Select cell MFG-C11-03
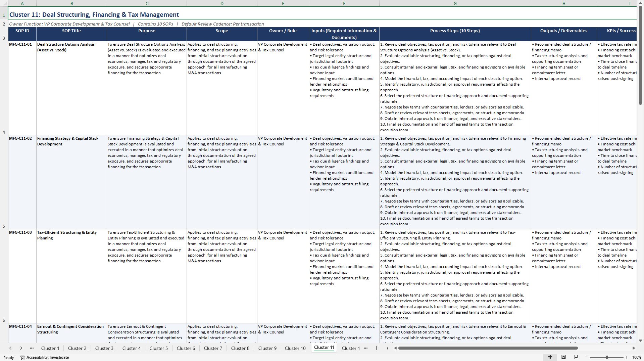Viewport: 644px width, 361px height. pyautogui.click(x=22, y=276)
